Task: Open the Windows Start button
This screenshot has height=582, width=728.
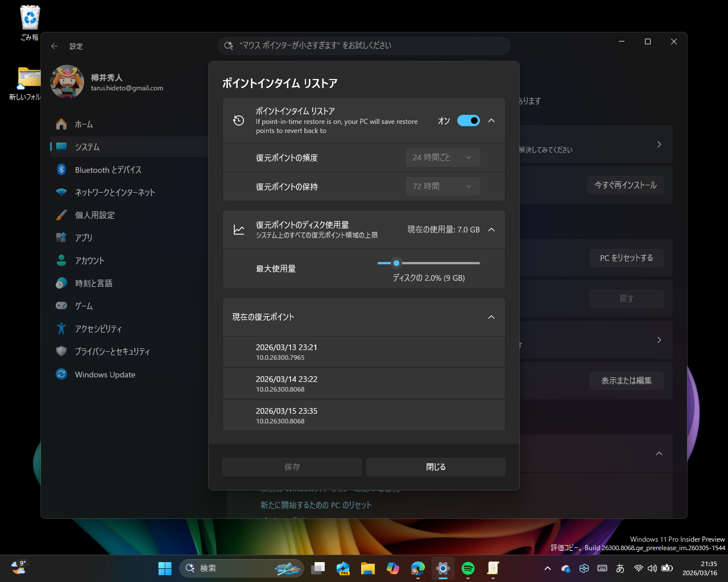Action: click(x=165, y=568)
